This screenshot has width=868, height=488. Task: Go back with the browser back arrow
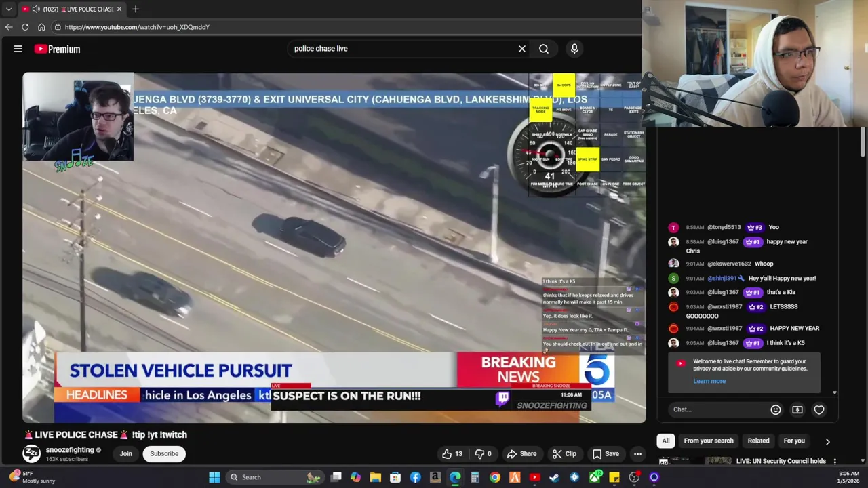click(x=9, y=27)
